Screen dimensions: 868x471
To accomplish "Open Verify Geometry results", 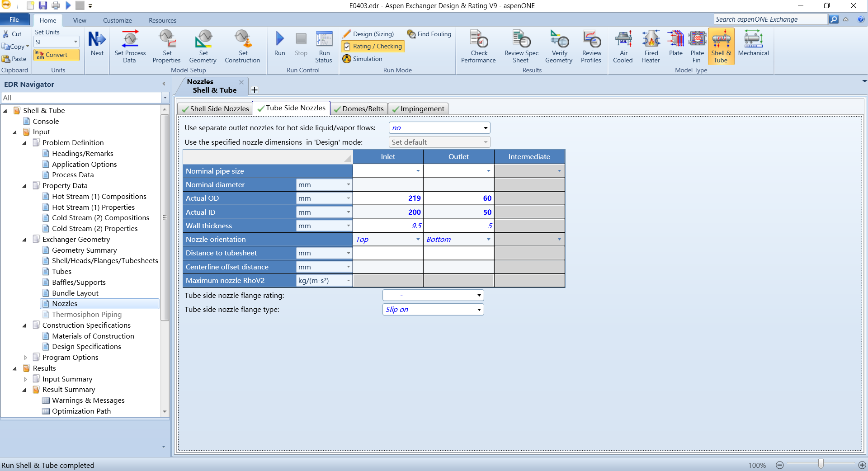I will click(x=559, y=47).
